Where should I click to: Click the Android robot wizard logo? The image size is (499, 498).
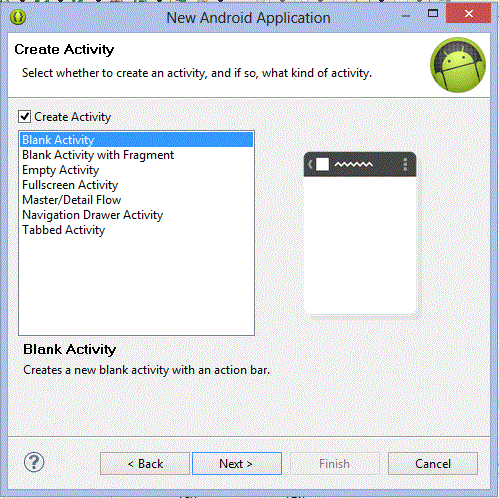[458, 65]
